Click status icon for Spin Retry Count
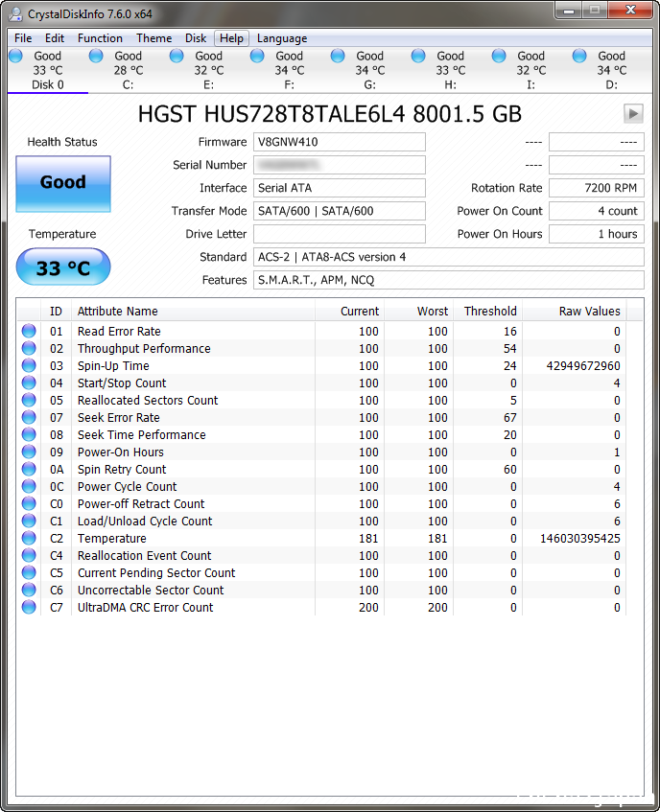Screen dimensions: 660x812 tap(29, 469)
